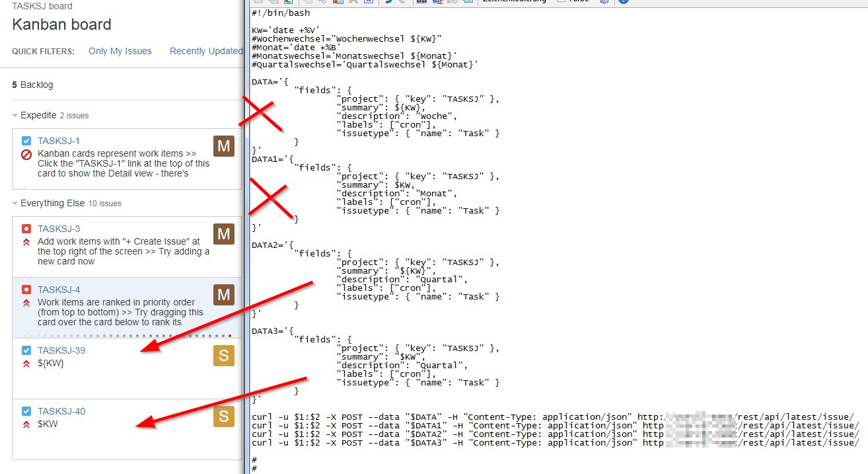This screenshot has height=474, width=868.
Task: Click the TASKSJ-4 summary about ranked work items
Action: 121,312
